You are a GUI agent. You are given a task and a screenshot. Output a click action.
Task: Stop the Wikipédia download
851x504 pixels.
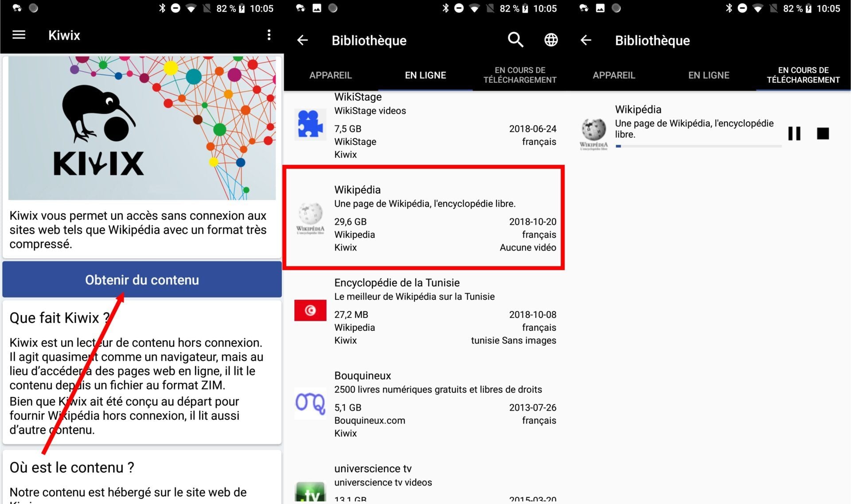click(x=823, y=133)
